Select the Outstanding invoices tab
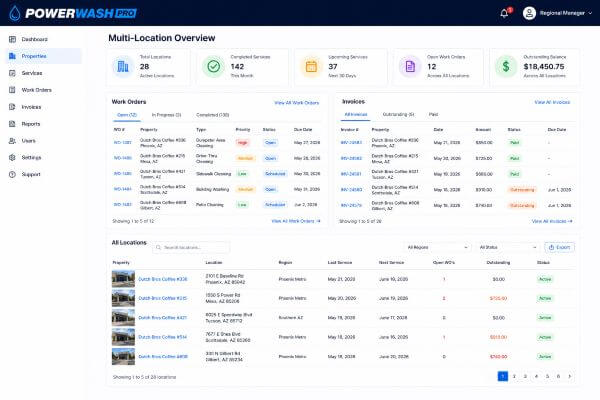This screenshot has height=400, width=600. click(x=398, y=114)
